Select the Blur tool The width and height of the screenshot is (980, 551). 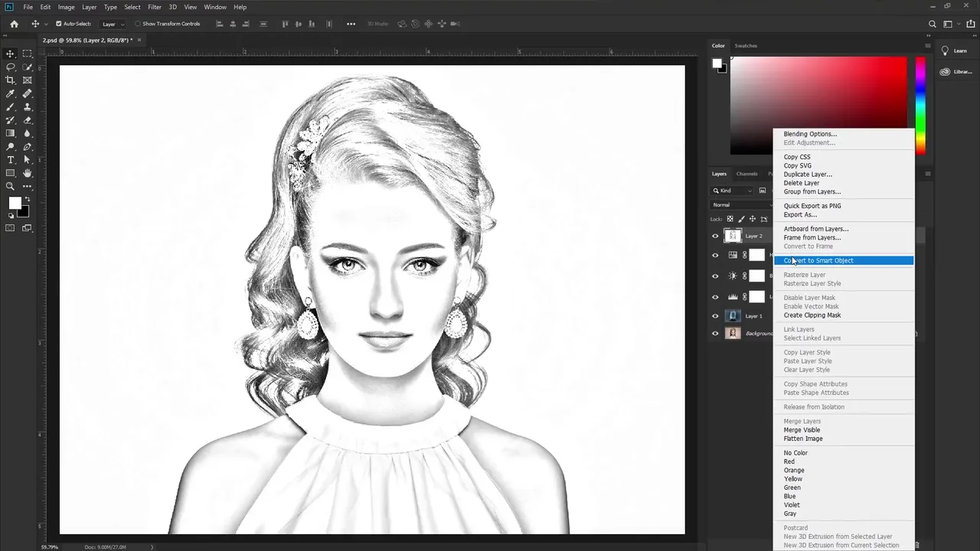click(x=28, y=133)
